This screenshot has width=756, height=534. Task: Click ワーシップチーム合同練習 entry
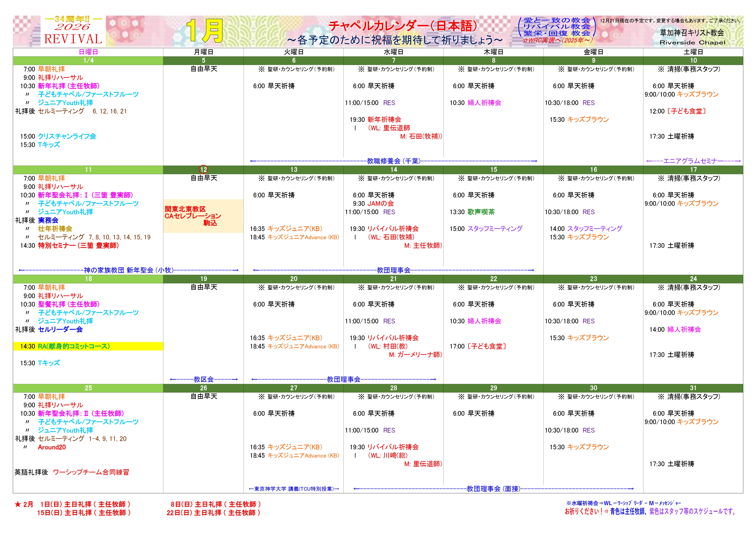[x=91, y=472]
